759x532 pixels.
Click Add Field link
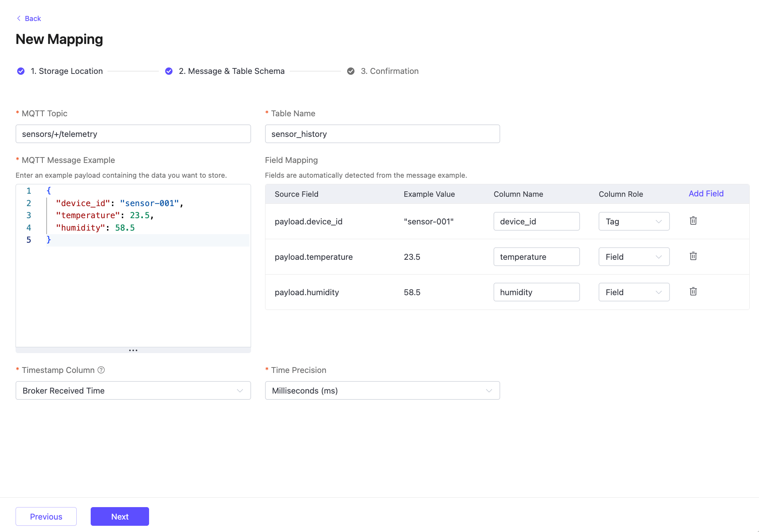pos(706,194)
